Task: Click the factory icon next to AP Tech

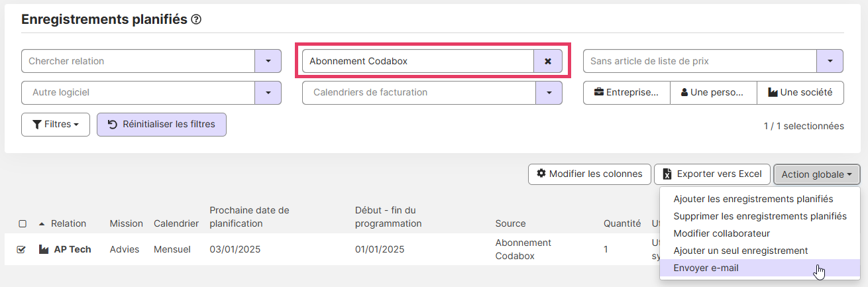Action: pyautogui.click(x=44, y=250)
